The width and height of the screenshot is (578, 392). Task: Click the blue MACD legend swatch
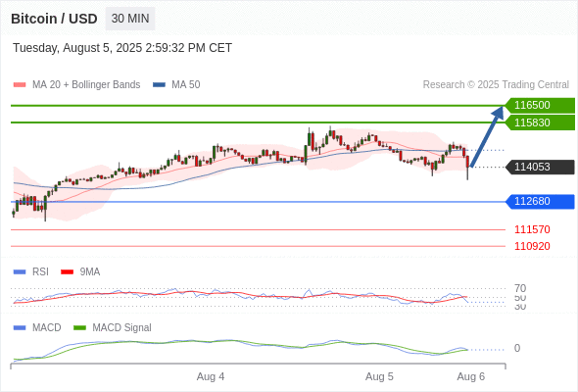pos(20,327)
